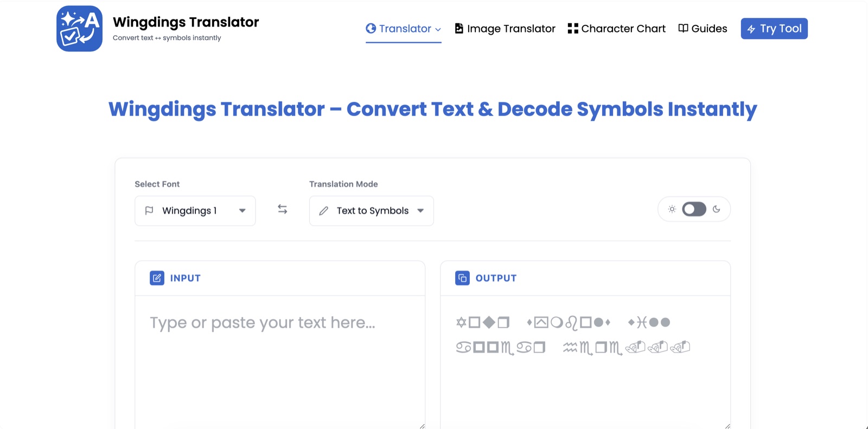
Task: Click the INPUT panel heading
Action: click(186, 278)
